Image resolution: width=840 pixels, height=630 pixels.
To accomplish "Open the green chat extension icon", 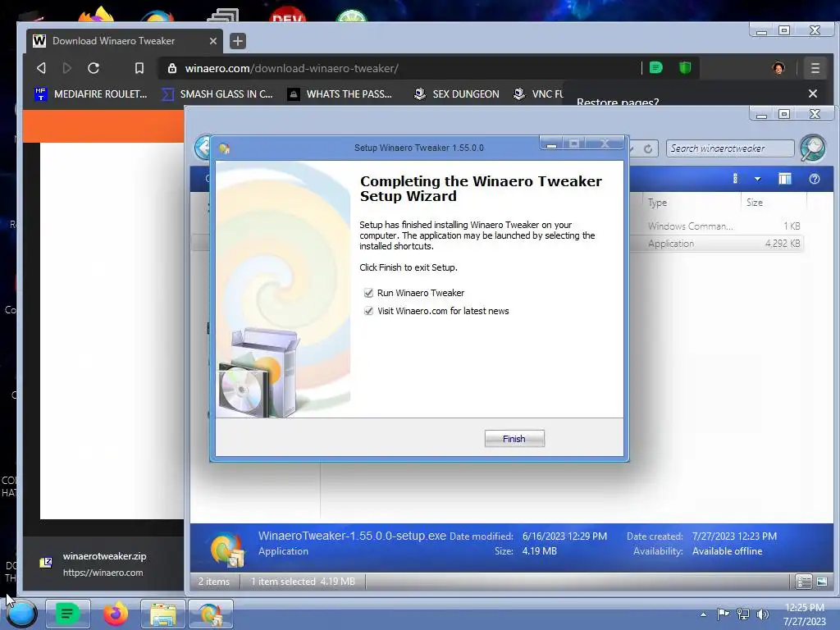I will (655, 67).
